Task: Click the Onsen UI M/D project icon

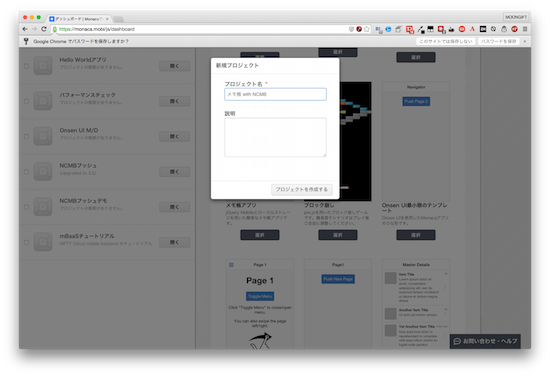Action: 43,136
